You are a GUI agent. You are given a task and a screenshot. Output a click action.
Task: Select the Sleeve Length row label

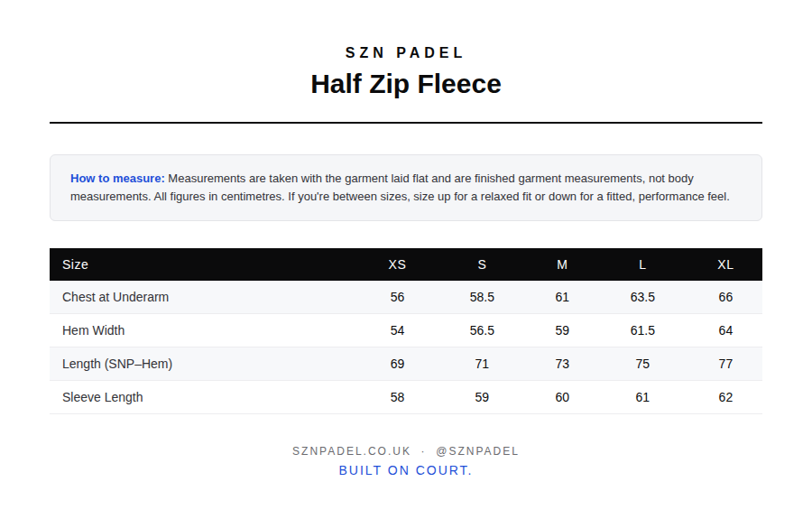coord(103,397)
